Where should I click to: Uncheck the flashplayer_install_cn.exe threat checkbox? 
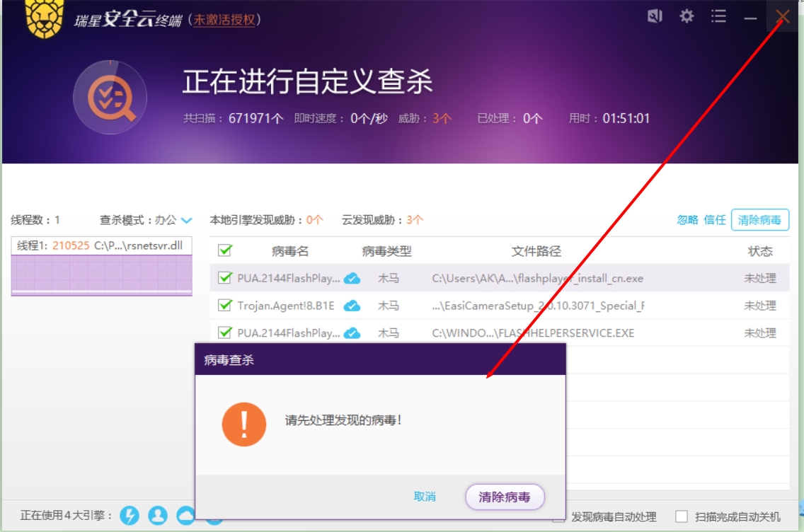pyautogui.click(x=224, y=278)
